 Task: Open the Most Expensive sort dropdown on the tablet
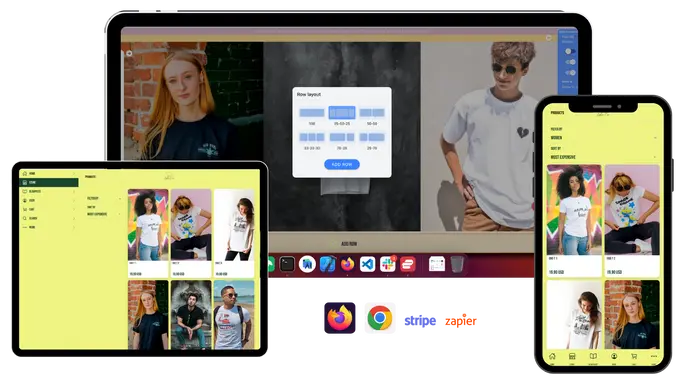[104, 214]
